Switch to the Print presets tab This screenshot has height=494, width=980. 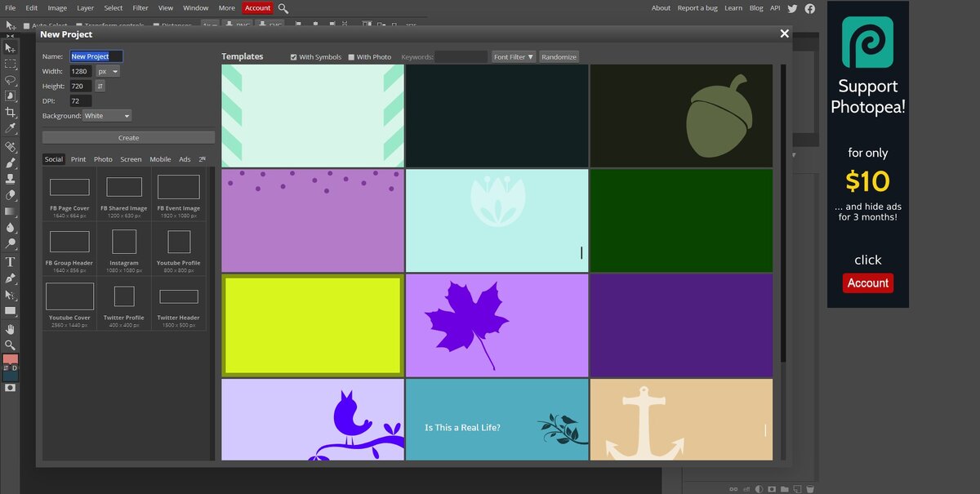[78, 159]
